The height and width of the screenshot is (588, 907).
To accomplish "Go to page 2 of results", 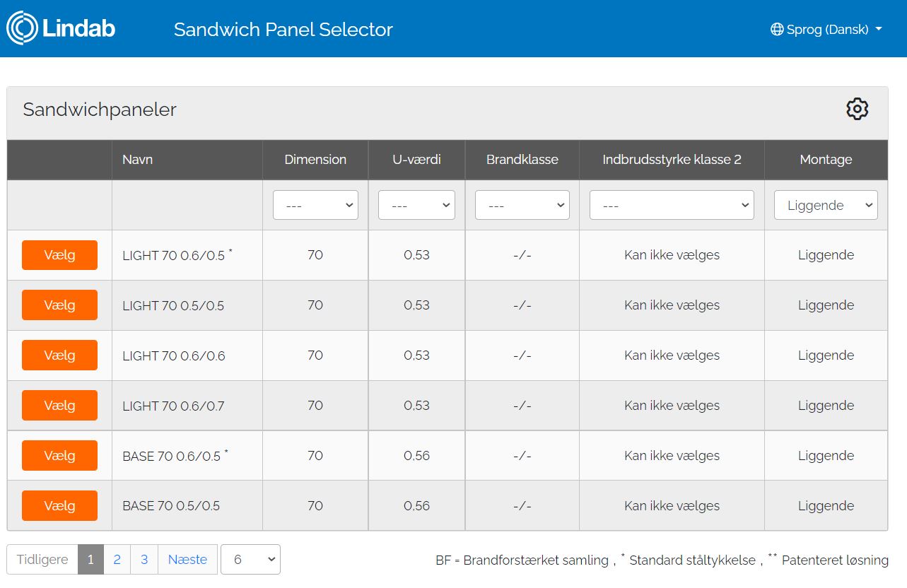I will (x=117, y=560).
